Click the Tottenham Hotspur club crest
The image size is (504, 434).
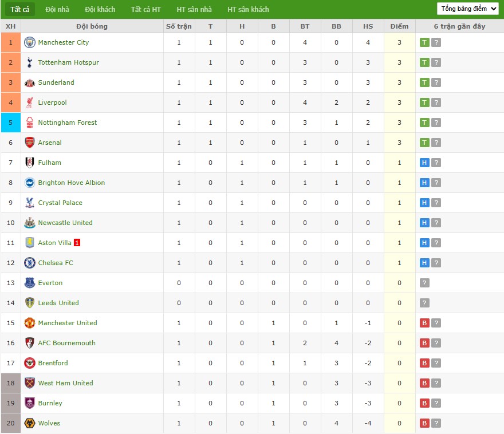tap(29, 62)
